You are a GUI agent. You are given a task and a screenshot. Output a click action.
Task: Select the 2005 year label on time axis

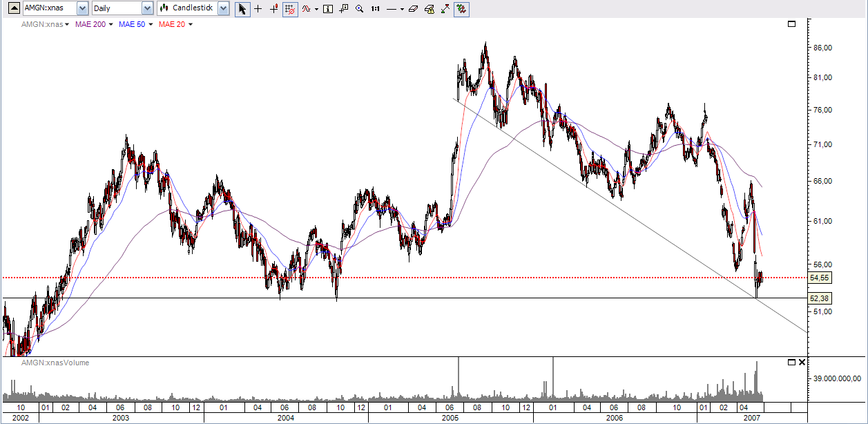450,418
